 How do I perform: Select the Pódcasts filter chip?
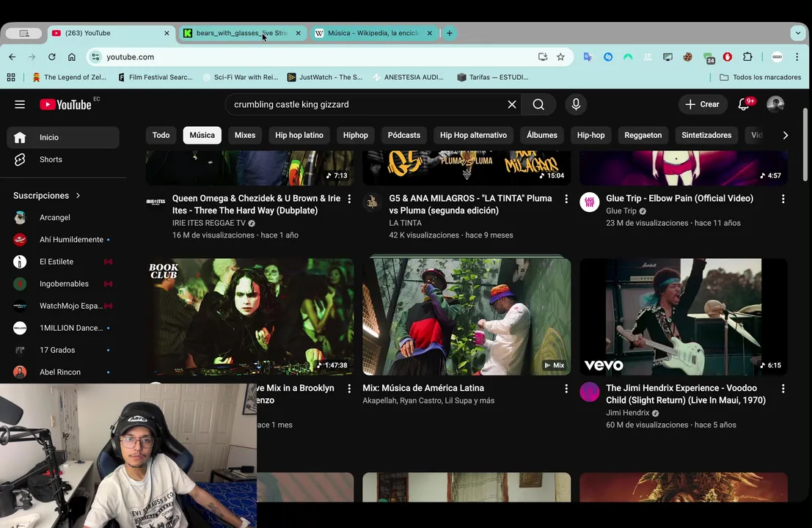click(x=404, y=135)
